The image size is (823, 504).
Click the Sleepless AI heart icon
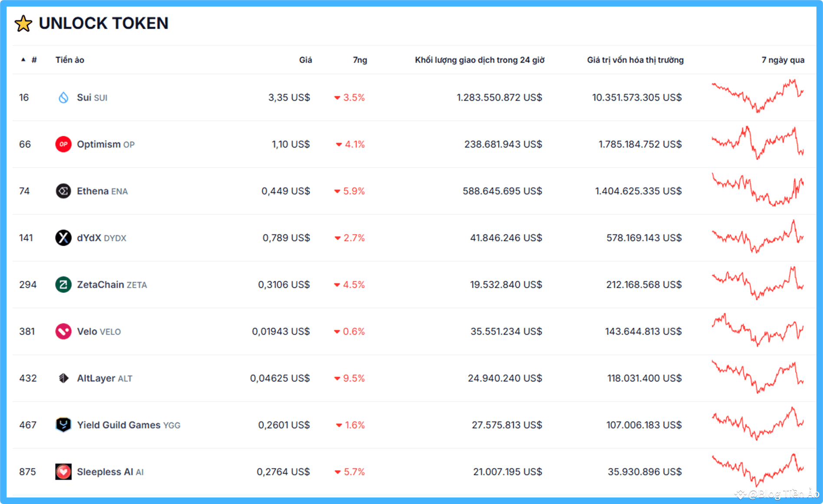coord(63,471)
